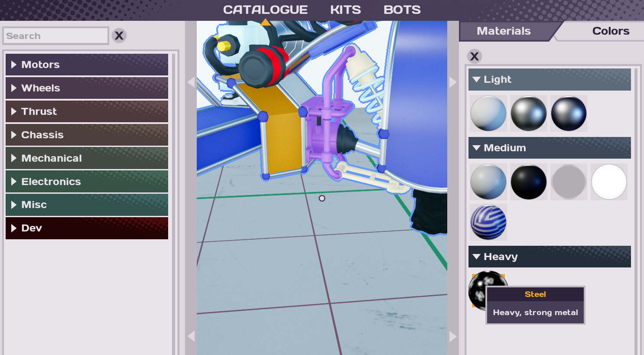Image resolution: width=644 pixels, height=355 pixels.
Task: Expand the Thrust category
Action: (87, 111)
